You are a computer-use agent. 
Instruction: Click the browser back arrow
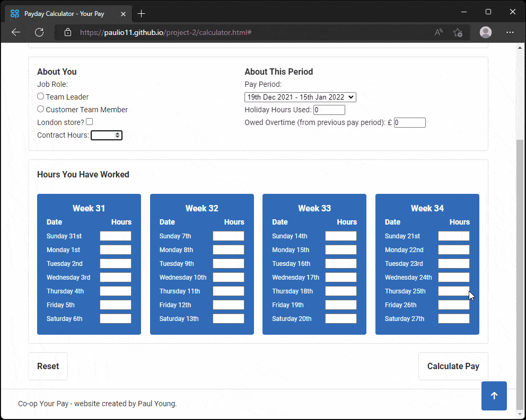coord(16,32)
